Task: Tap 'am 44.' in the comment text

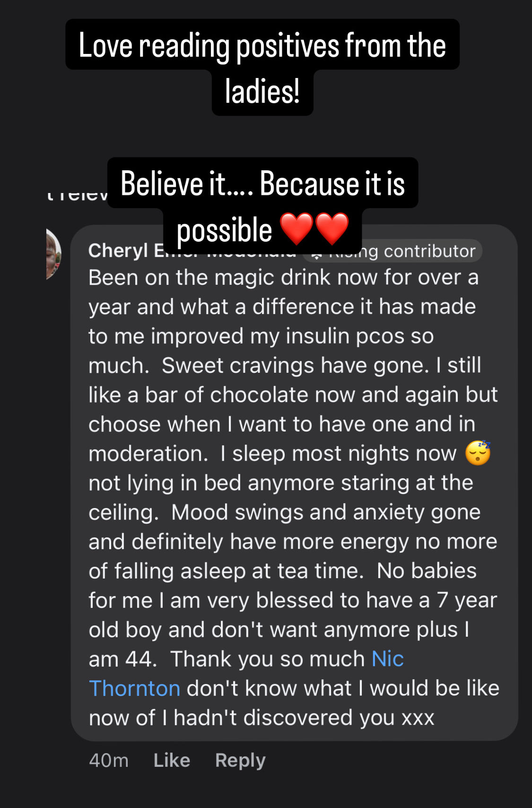Action: point(122,659)
